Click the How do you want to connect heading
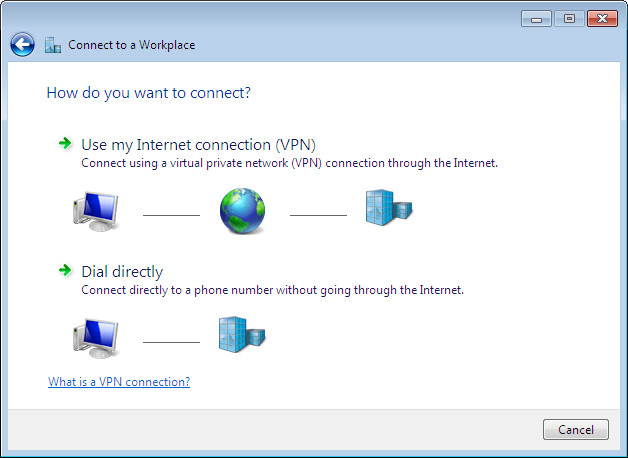The image size is (628, 458). (x=148, y=93)
